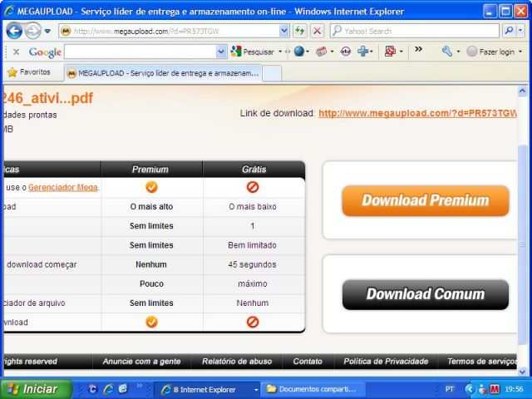Click scrollbar up arrow on page
This screenshot has width=532, height=399.
pos(523,91)
